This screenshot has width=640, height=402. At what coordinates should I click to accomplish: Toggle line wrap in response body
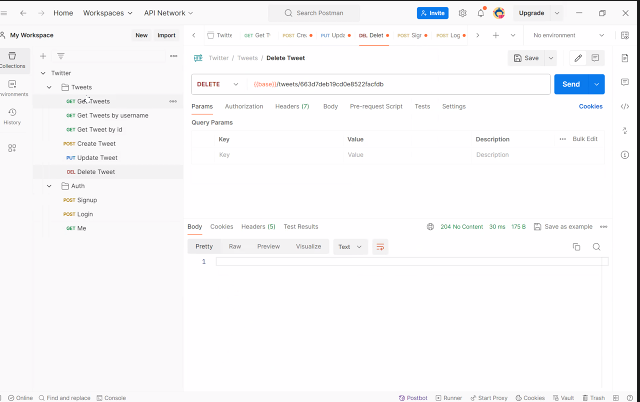pyautogui.click(x=380, y=247)
